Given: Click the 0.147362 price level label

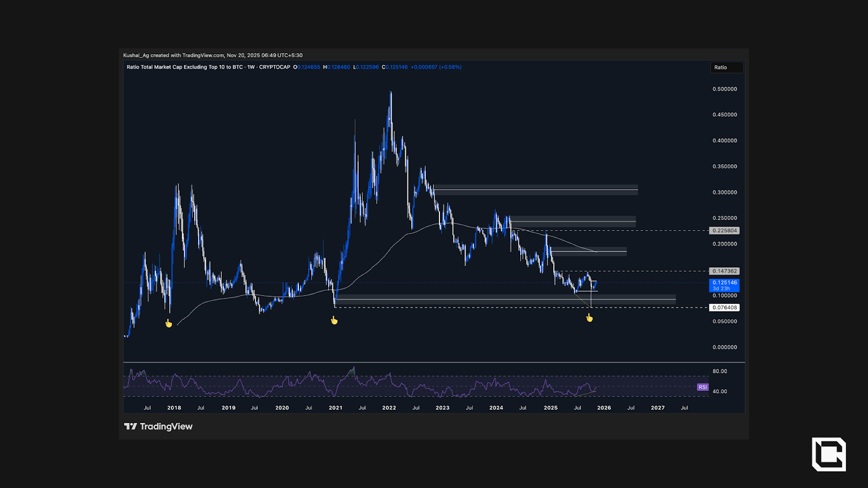Looking at the screenshot, I should point(724,271).
